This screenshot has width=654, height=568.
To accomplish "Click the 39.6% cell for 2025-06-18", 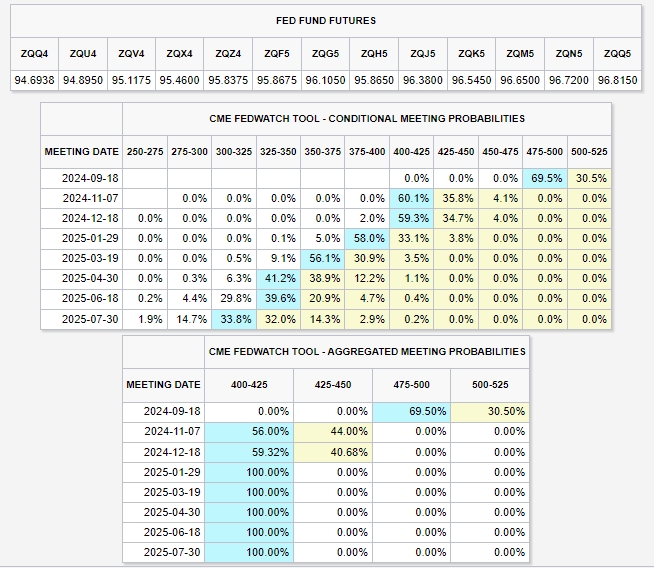I will (280, 299).
